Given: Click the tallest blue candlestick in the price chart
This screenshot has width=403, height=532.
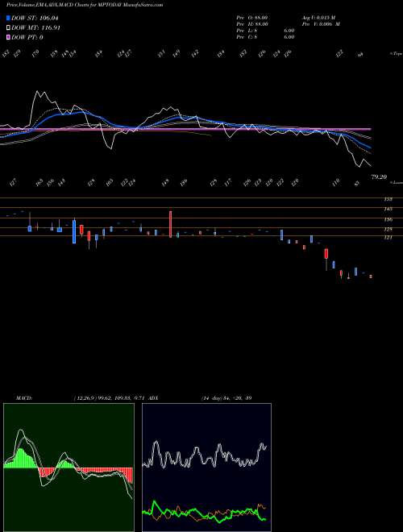Looking at the screenshot, I should (x=74, y=231).
